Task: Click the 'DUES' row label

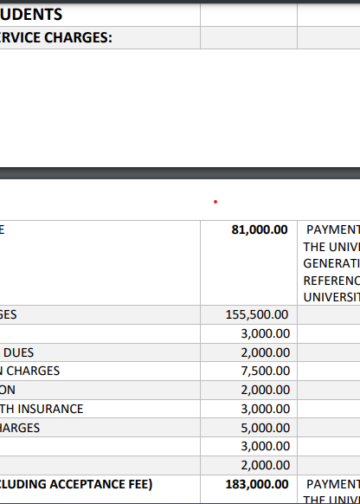Action: click(x=18, y=353)
